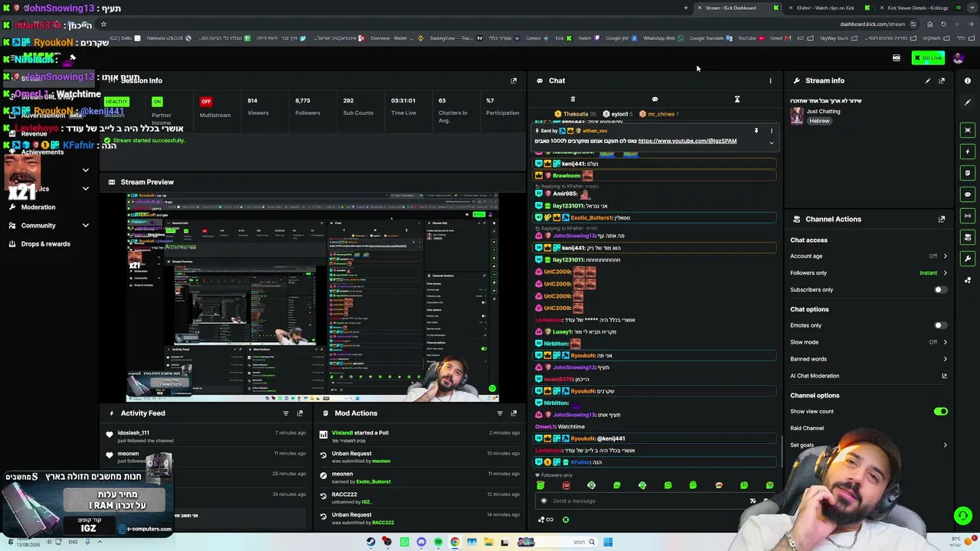
Task: Open pinned message three-dot options
Action: coord(771,131)
